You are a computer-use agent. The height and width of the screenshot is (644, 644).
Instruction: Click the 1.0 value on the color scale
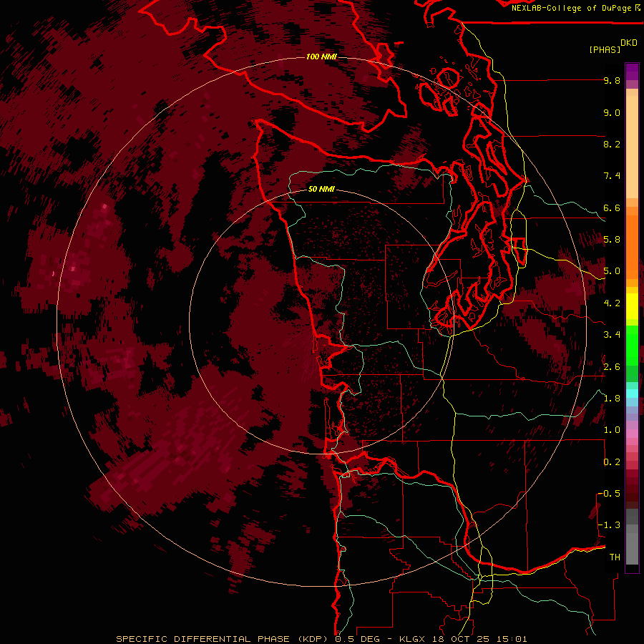tap(612, 430)
